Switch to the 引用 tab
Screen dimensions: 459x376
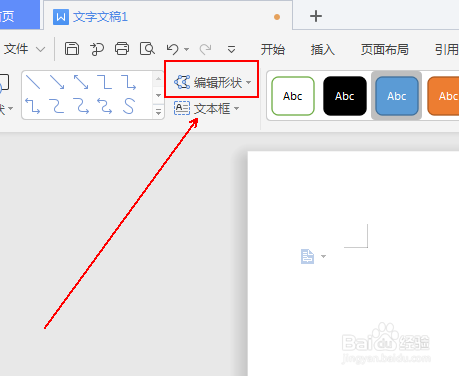point(447,50)
